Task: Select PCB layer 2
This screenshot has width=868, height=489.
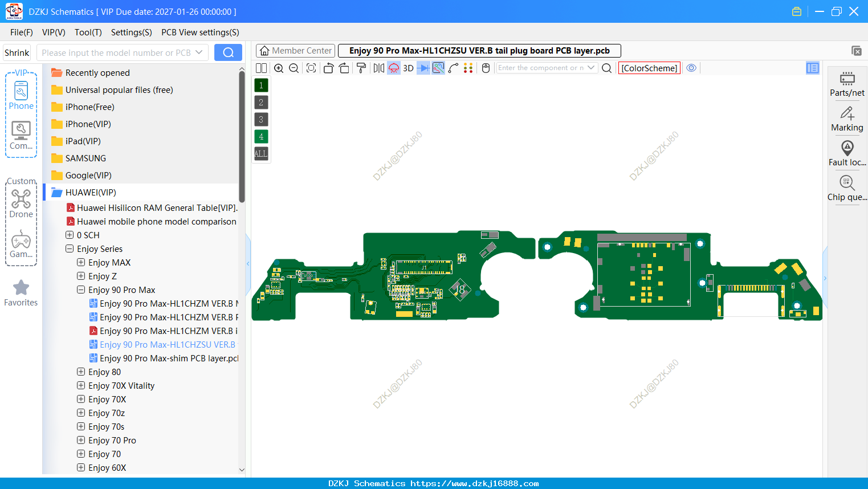Action: pyautogui.click(x=261, y=103)
